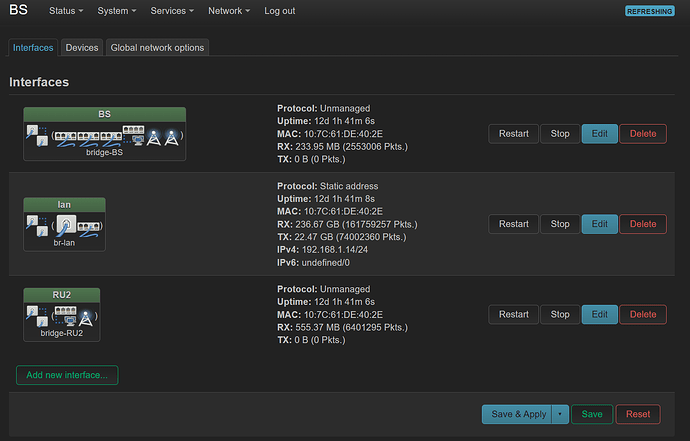Expand the System menu
Viewport: 690px width, 441px height.
[x=118, y=11]
